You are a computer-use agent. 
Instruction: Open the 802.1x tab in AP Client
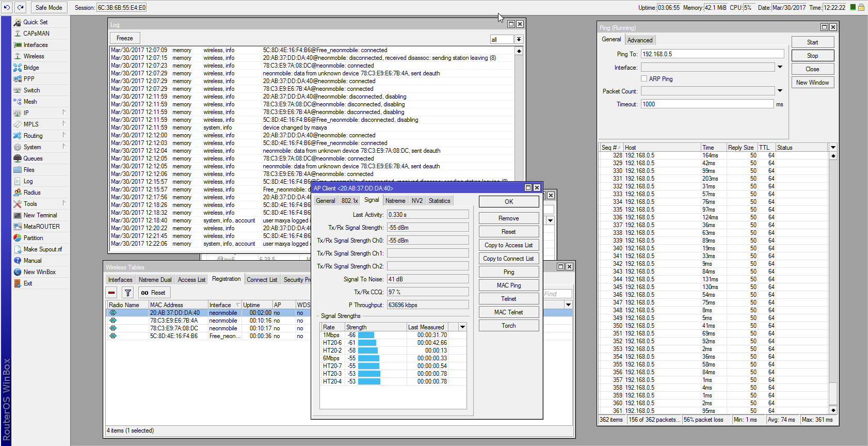point(349,201)
